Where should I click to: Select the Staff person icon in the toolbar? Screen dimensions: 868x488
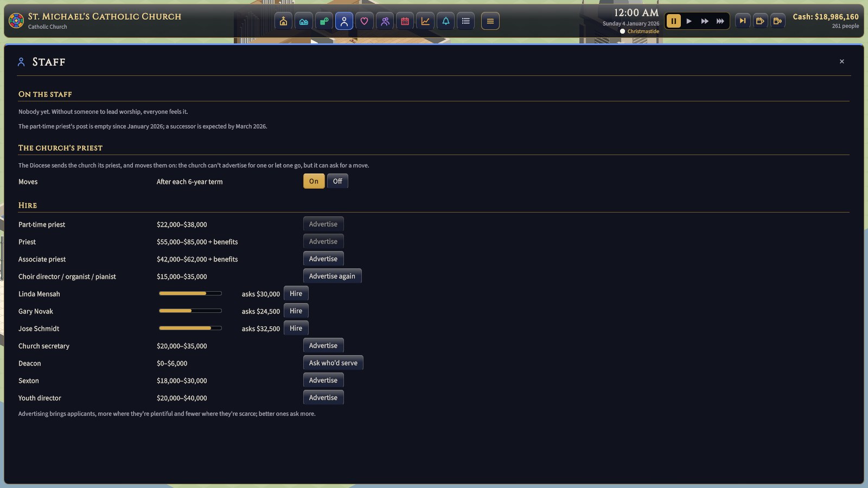tap(344, 21)
